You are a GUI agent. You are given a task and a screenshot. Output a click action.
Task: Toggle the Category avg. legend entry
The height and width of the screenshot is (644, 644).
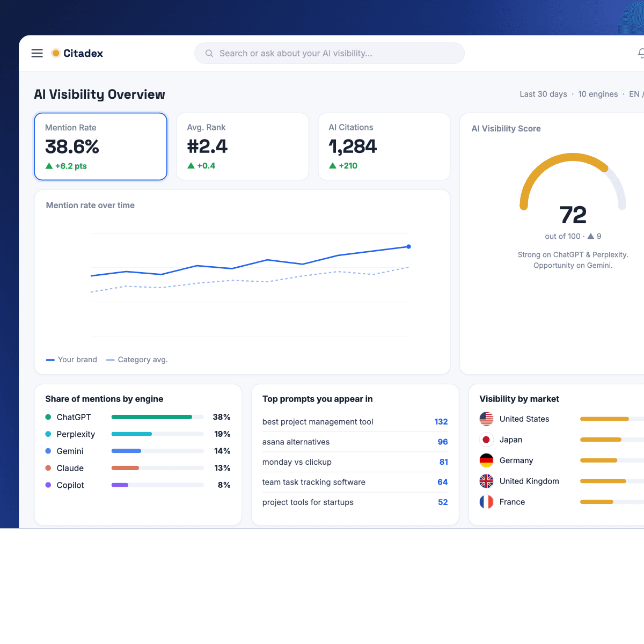point(137,360)
